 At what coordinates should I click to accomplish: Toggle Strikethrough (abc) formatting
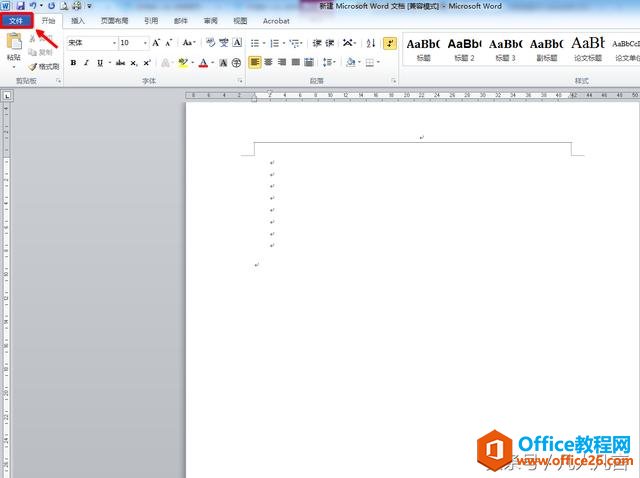[x=120, y=63]
